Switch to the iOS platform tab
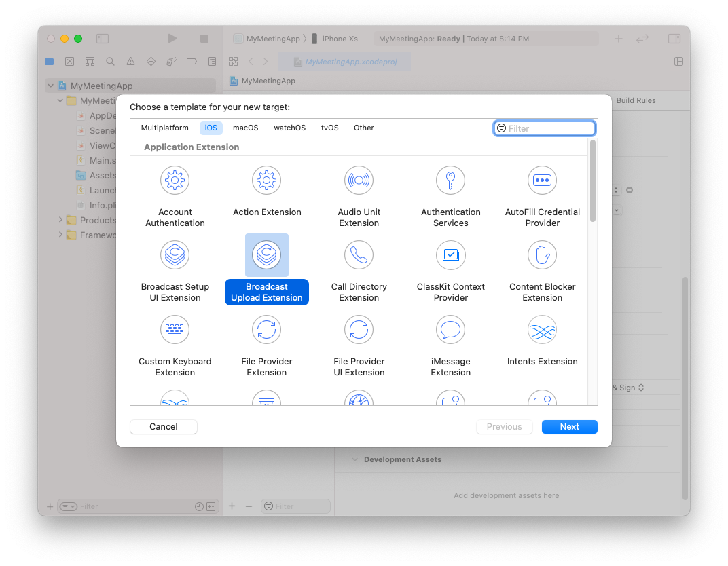Viewport: 728px width, 566px height. tap(211, 128)
